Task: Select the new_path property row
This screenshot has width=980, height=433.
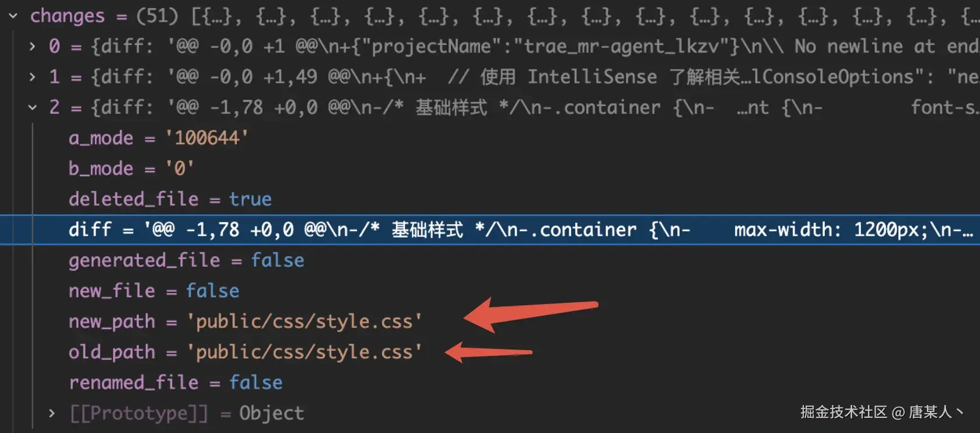Action: pyautogui.click(x=490, y=321)
